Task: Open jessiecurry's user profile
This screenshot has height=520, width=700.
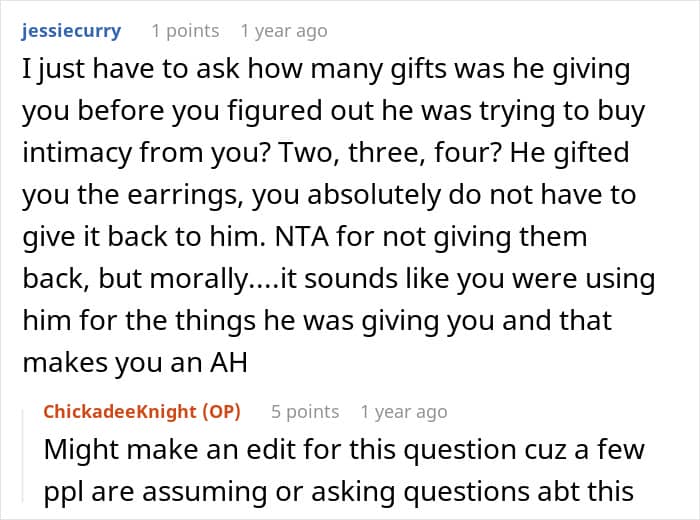Action: click(x=71, y=31)
